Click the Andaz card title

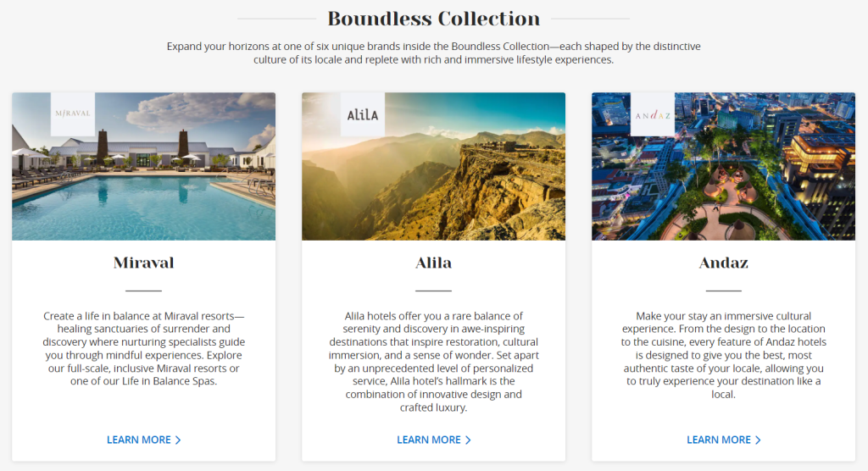(x=723, y=263)
